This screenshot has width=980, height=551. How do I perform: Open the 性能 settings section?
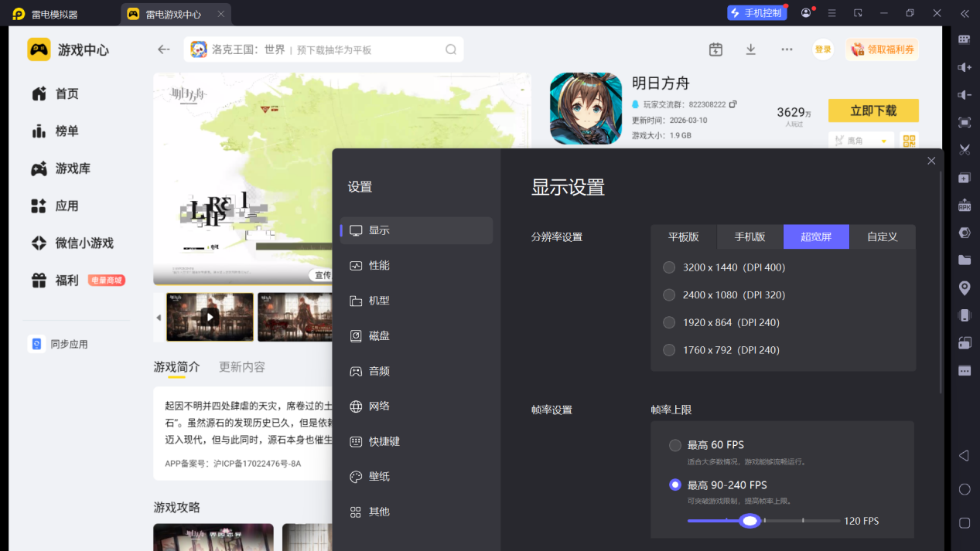pyautogui.click(x=416, y=265)
